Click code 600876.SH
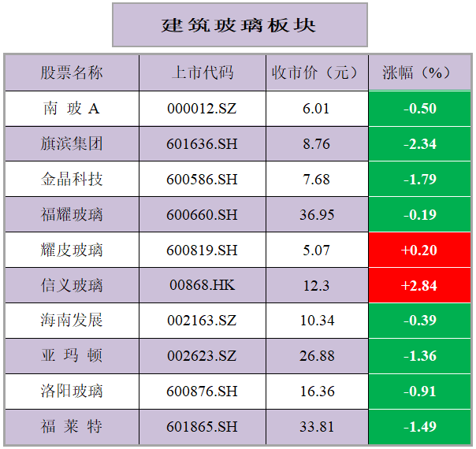476x449 pixels. (202, 391)
